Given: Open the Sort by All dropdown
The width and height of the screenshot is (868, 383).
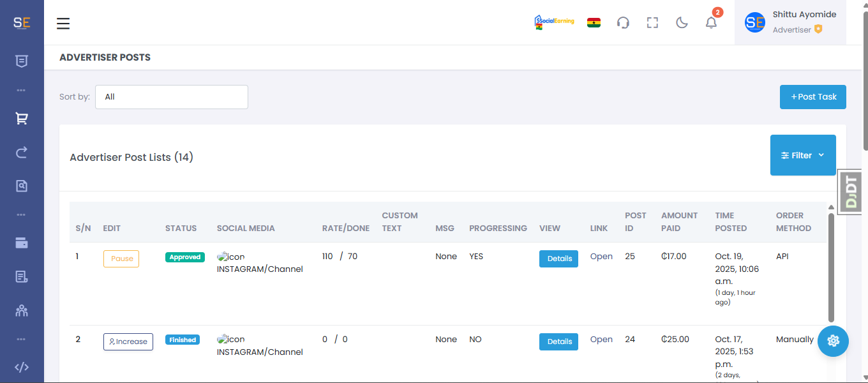Looking at the screenshot, I should point(171,97).
